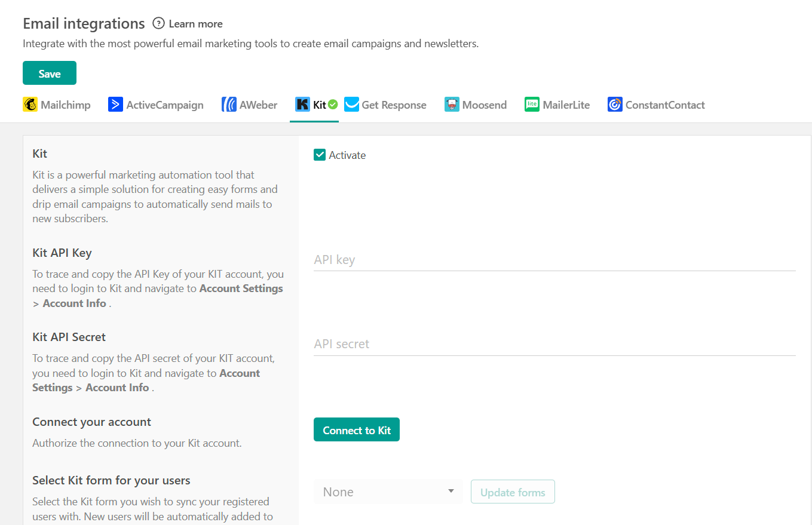Click the Email integrations page title

84,23
